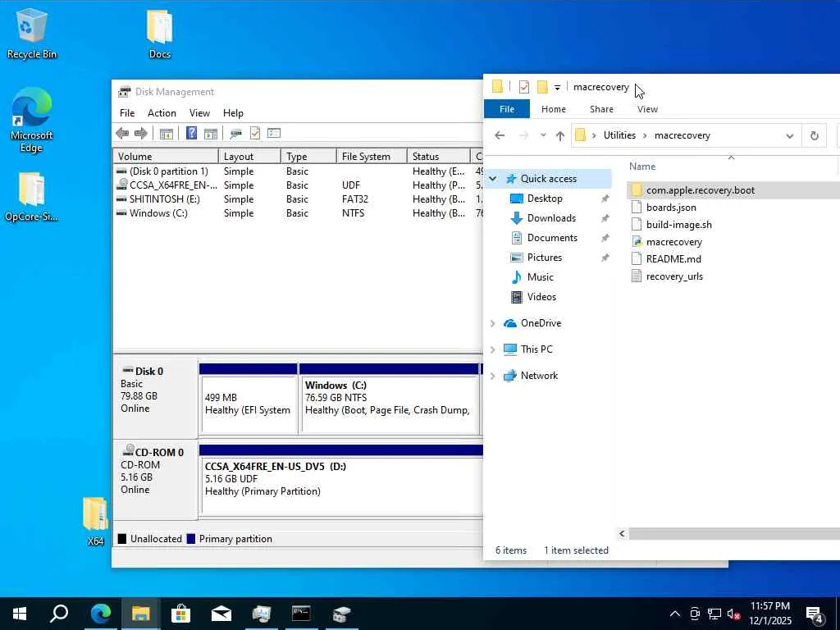Click Explorer quick-access New Folder icon

pyautogui.click(x=542, y=87)
